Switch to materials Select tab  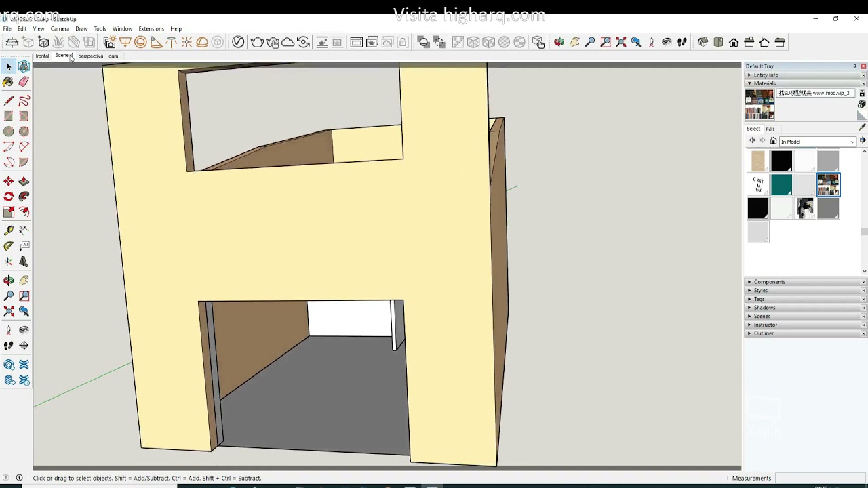coord(753,129)
